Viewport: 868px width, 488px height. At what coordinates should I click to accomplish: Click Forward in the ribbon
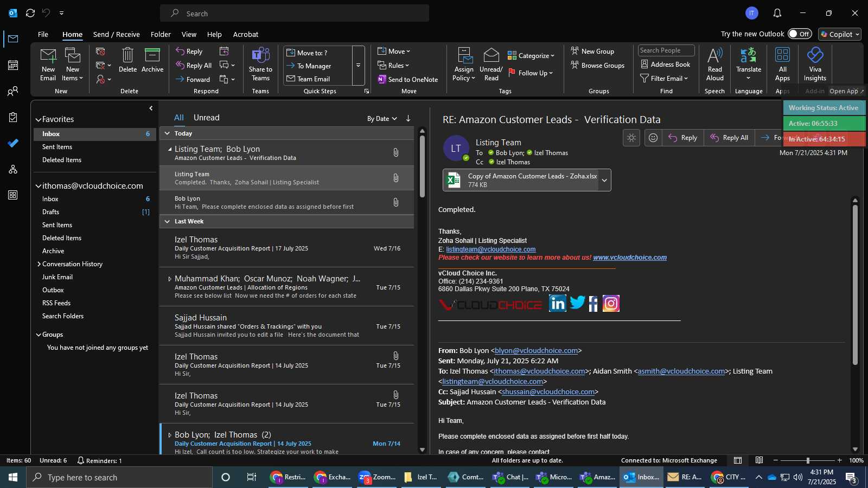193,79
